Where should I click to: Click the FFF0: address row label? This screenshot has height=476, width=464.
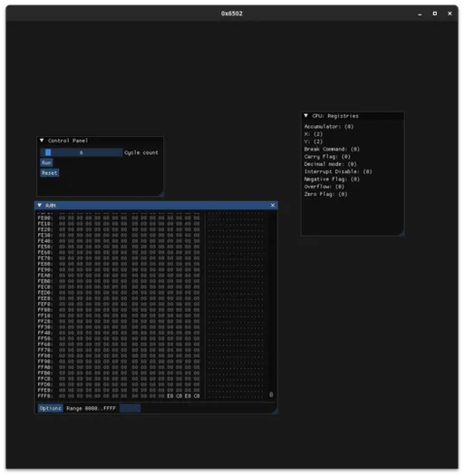pyautogui.click(x=45, y=396)
